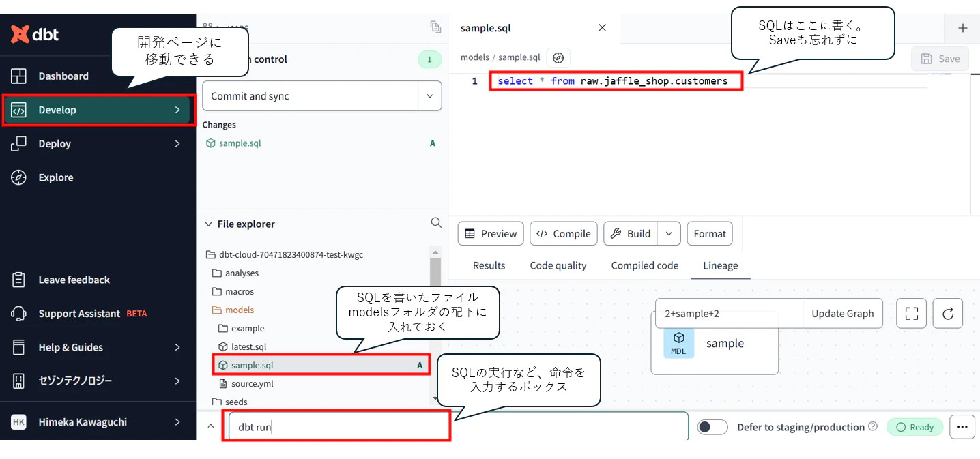Viewport: 980px width, 459px height.
Task: Close the sample.sql tab
Action: (602, 28)
